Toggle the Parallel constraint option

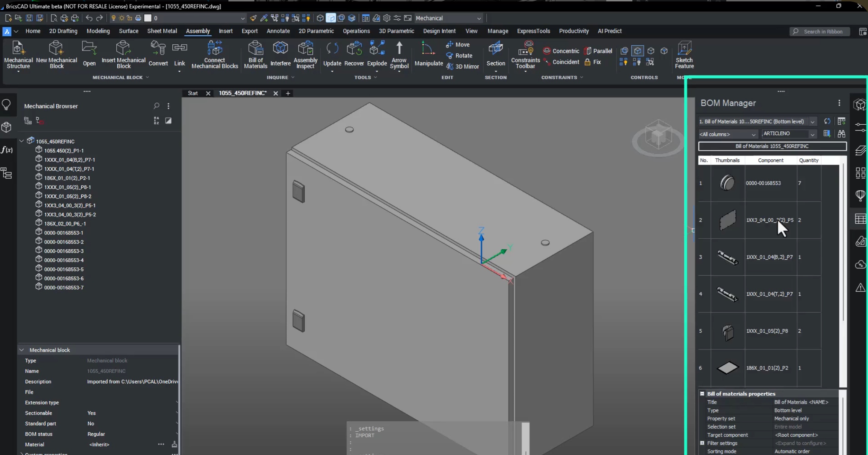point(598,51)
